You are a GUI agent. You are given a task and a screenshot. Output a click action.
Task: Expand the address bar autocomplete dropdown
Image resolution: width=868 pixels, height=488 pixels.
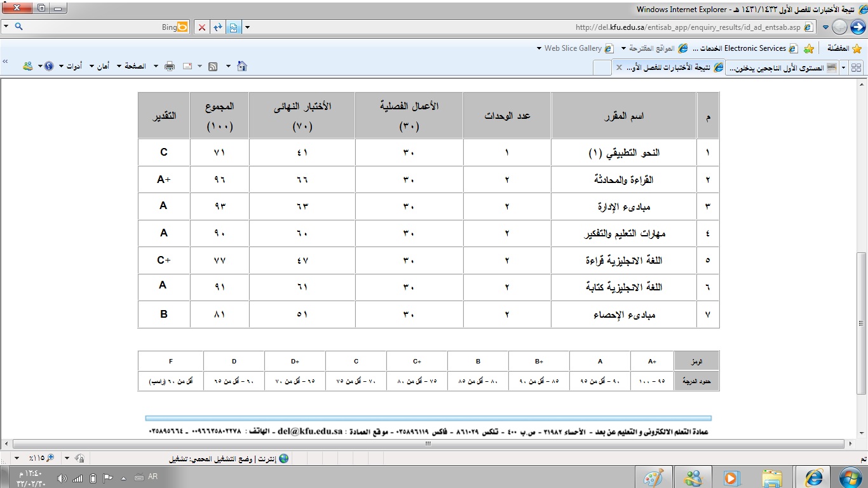point(247,27)
